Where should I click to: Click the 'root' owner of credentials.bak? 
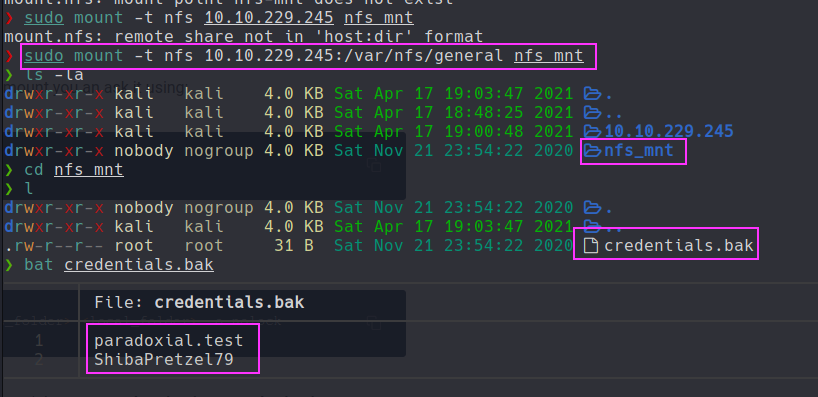(133, 245)
